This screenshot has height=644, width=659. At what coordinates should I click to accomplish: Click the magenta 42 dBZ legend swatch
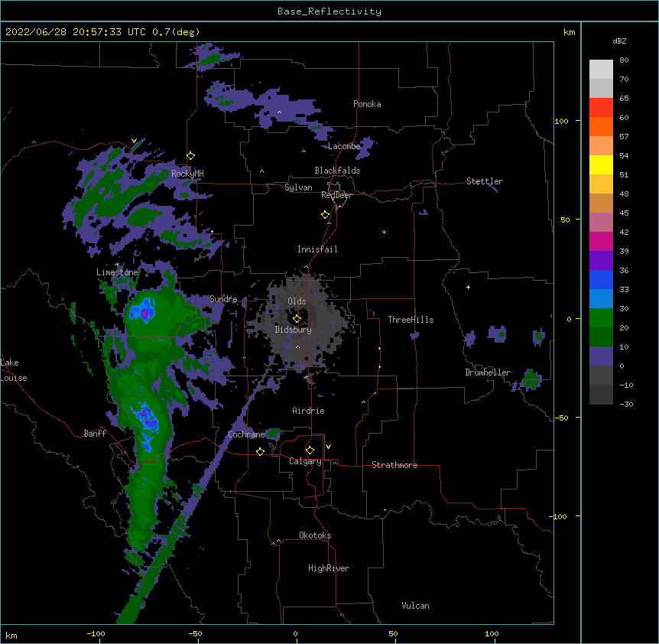pyautogui.click(x=601, y=241)
